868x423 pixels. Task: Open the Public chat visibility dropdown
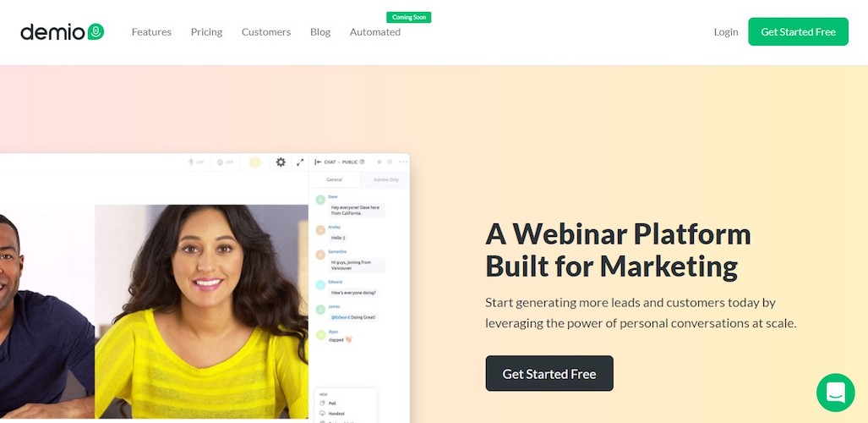tap(350, 162)
